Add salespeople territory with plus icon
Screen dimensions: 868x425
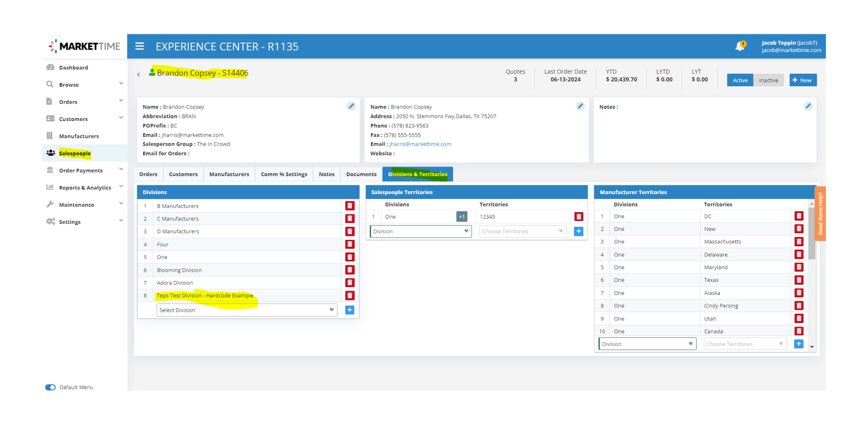[579, 231]
